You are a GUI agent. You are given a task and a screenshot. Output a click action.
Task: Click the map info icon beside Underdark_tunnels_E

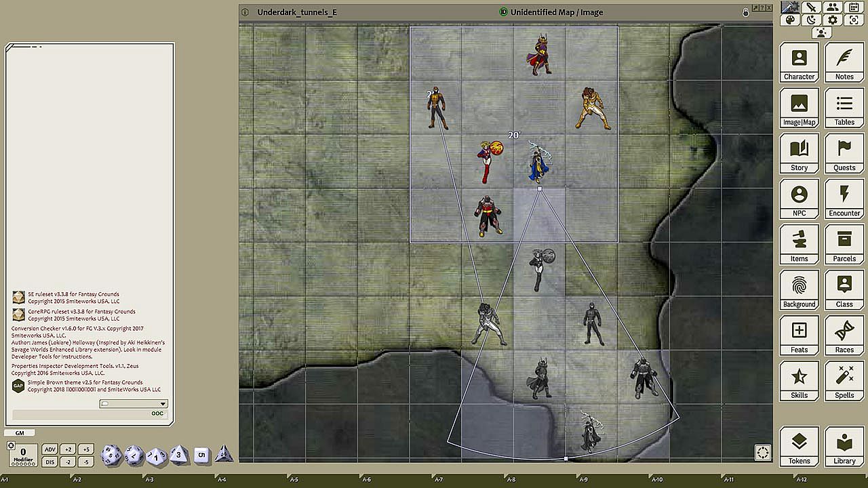[245, 12]
